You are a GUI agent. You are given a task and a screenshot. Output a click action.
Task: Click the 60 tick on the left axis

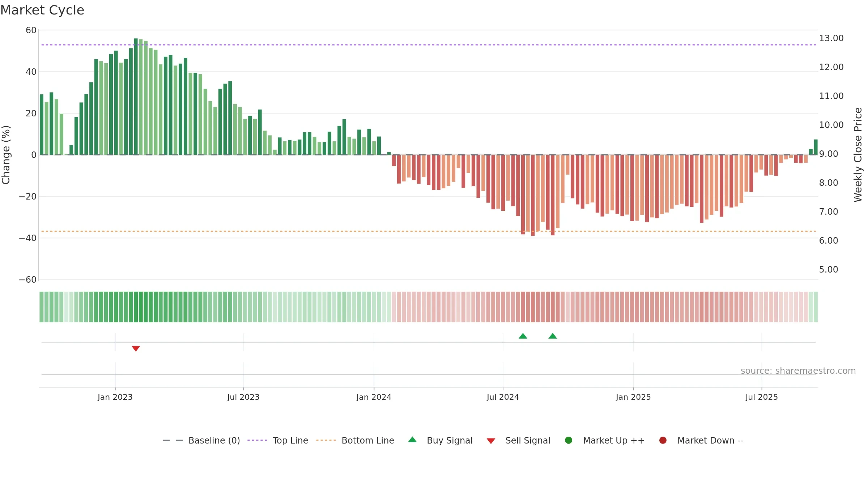pos(31,30)
